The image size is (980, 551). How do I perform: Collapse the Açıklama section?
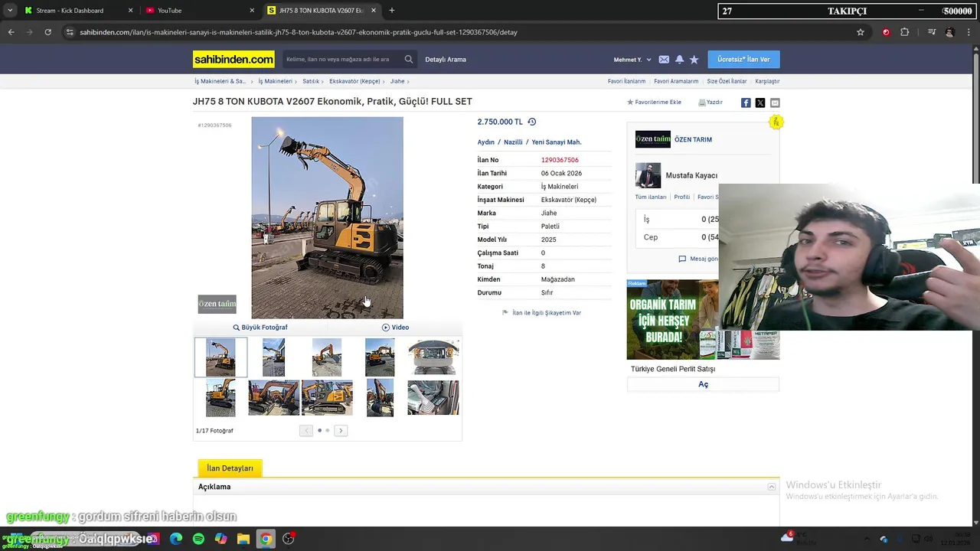click(772, 487)
